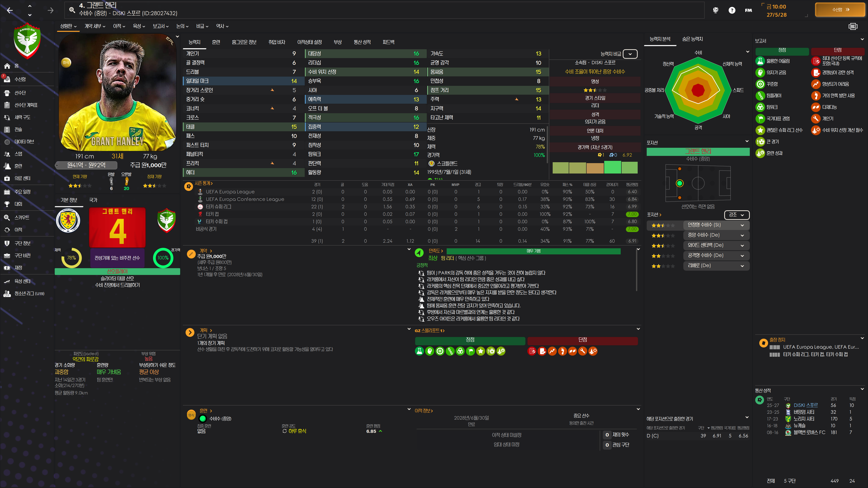Open 의료 센터 sidebar item
The image size is (868, 488).
click(x=22, y=178)
